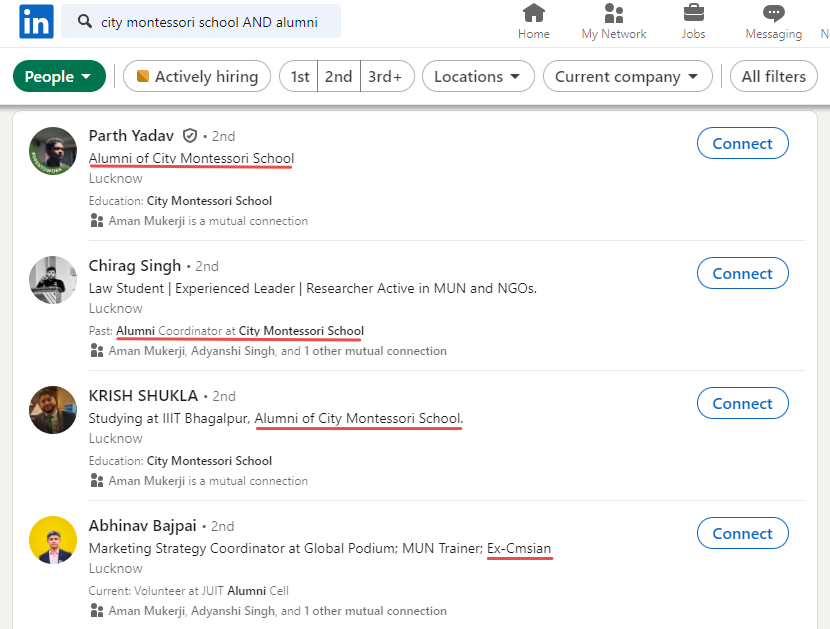The width and height of the screenshot is (830, 629).
Task: Click Lucknow location under Abhinav Bajpai
Action: pos(115,569)
